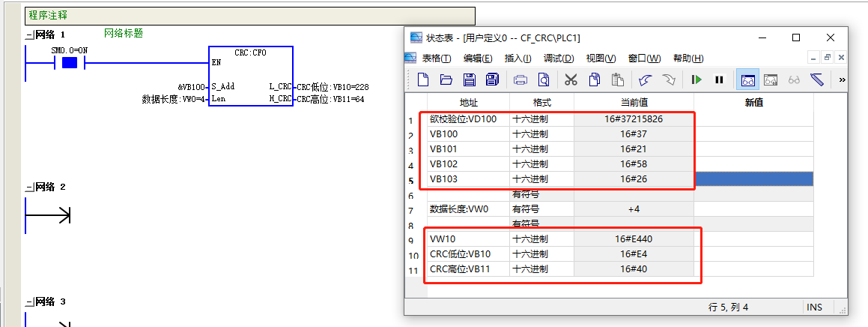Click the 程序注释 comment field
868x327 pixels.
pos(250,16)
